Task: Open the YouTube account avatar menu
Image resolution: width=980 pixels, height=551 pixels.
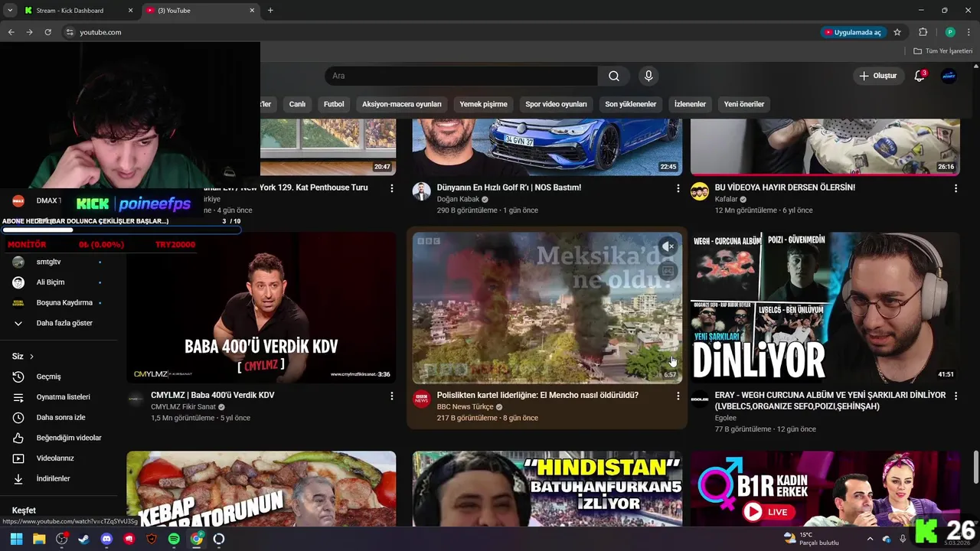Action: [x=949, y=76]
